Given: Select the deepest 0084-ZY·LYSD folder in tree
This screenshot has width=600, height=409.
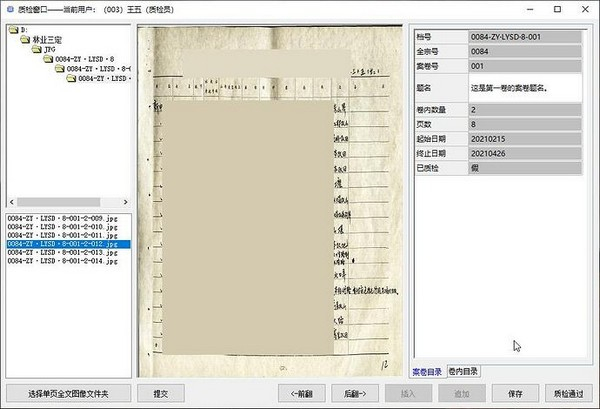Looking at the screenshot, I should point(72,78).
